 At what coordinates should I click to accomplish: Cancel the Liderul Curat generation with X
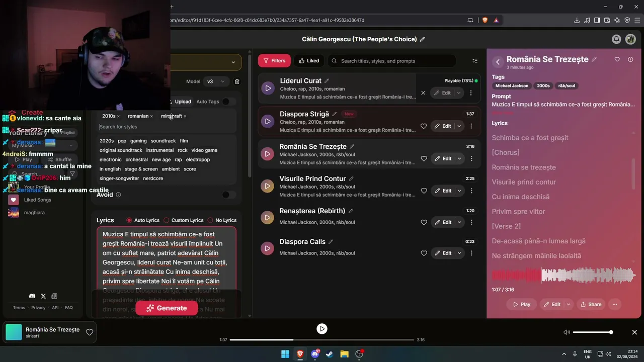(423, 93)
